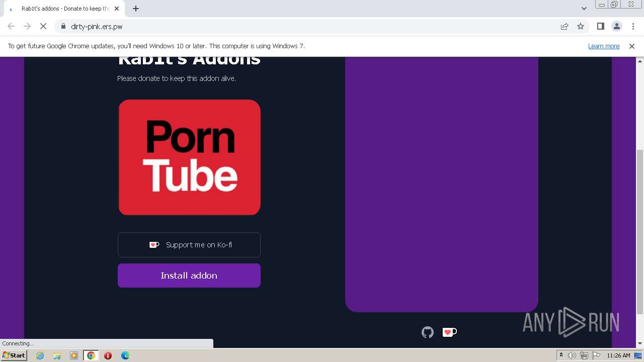Screen dimensions: 644x362
Task: Dismiss the Chrome update notification bar
Action: [632, 46]
